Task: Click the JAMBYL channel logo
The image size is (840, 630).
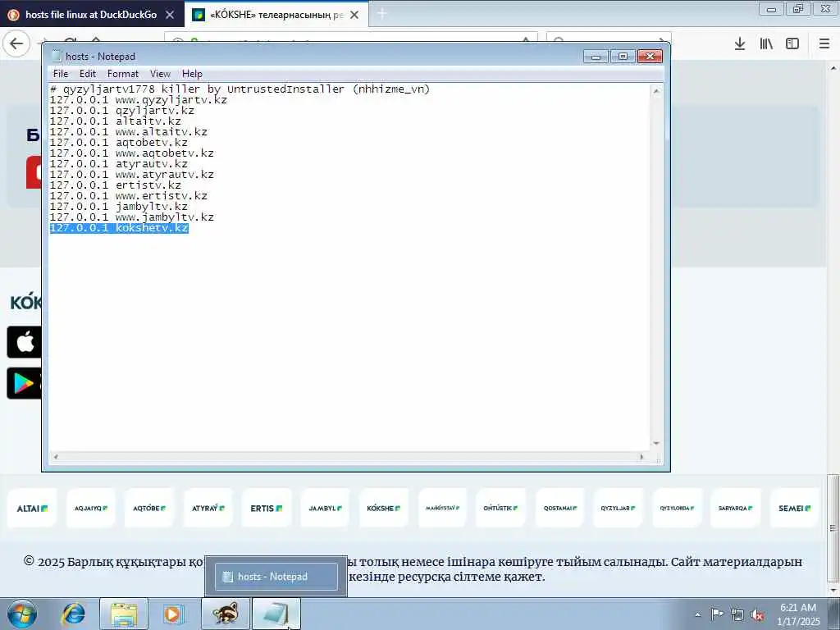Action: [325, 508]
